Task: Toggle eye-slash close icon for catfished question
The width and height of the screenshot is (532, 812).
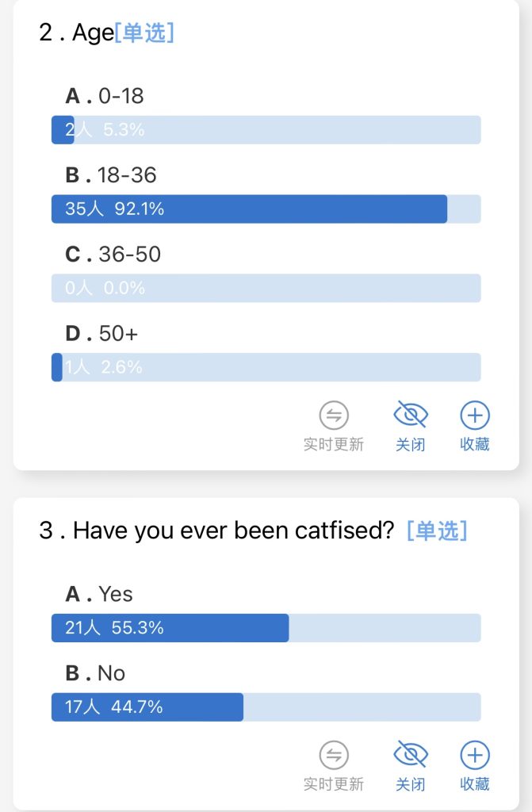Action: click(x=410, y=754)
